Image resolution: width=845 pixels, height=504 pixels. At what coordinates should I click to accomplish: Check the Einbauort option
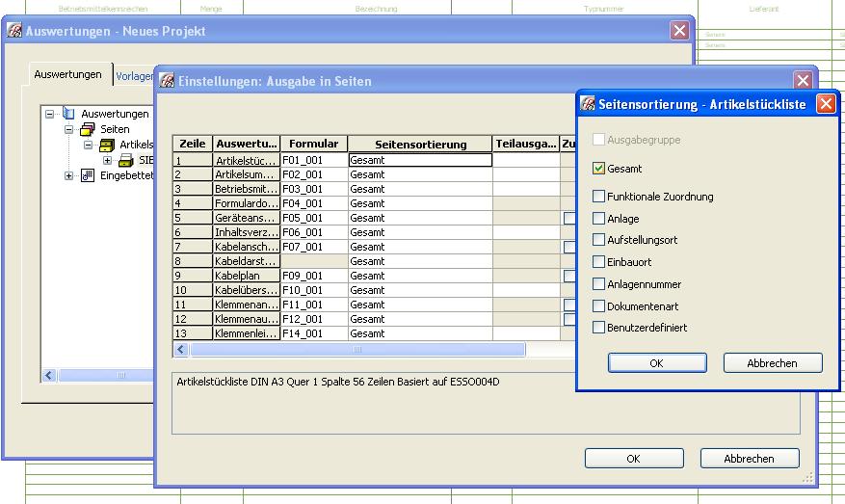pos(598,262)
